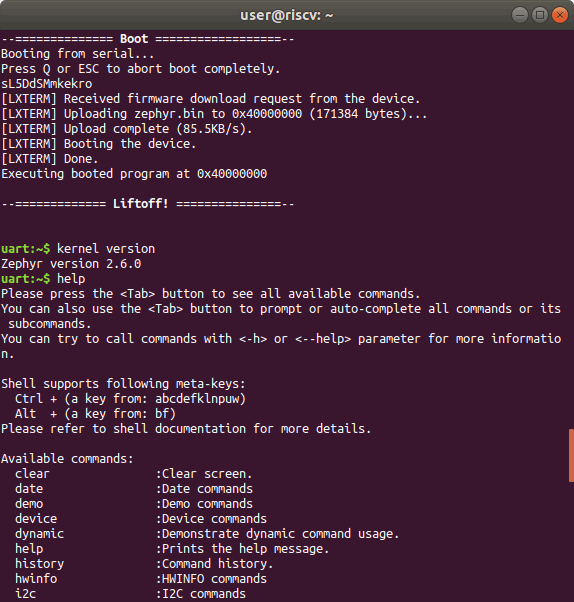Click 'Executing booted program at 0x40000000' line

(x=134, y=174)
